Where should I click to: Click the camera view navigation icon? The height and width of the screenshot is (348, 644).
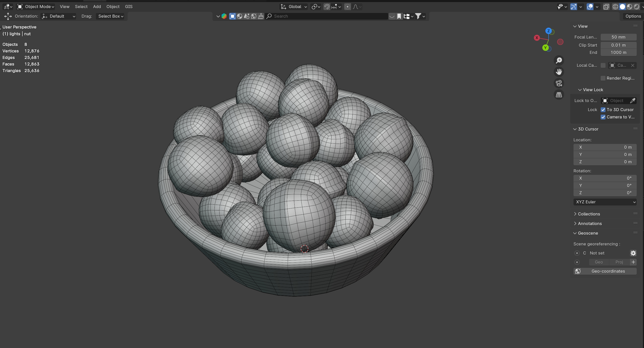tap(559, 83)
